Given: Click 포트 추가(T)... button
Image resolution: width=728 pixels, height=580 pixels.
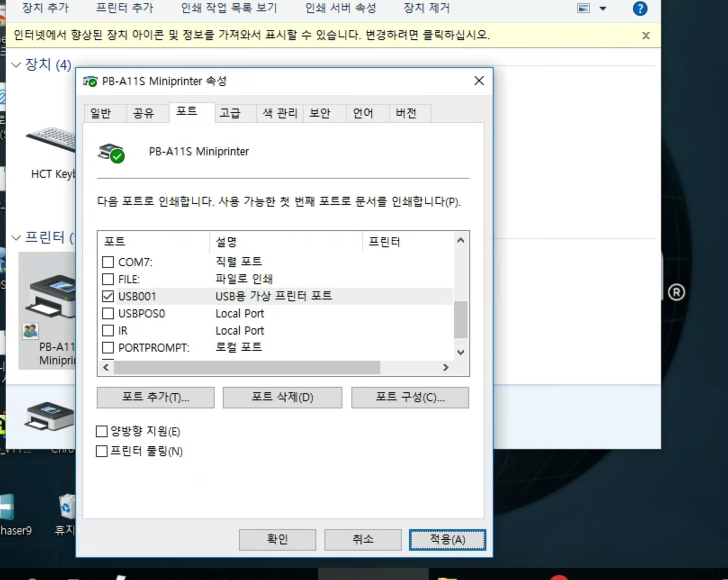Looking at the screenshot, I should point(156,398).
